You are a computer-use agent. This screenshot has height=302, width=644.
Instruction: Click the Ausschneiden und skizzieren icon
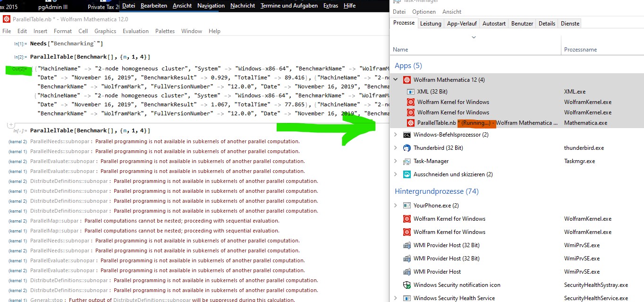407,174
